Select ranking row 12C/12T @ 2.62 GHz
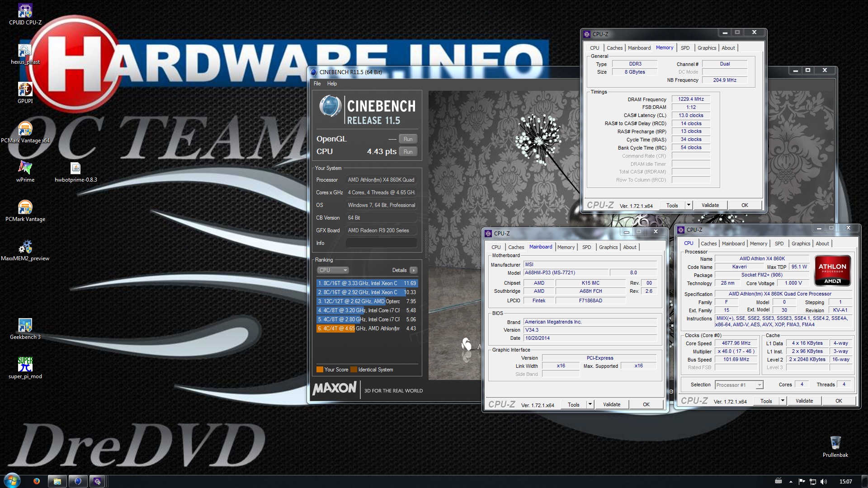 [367, 301]
